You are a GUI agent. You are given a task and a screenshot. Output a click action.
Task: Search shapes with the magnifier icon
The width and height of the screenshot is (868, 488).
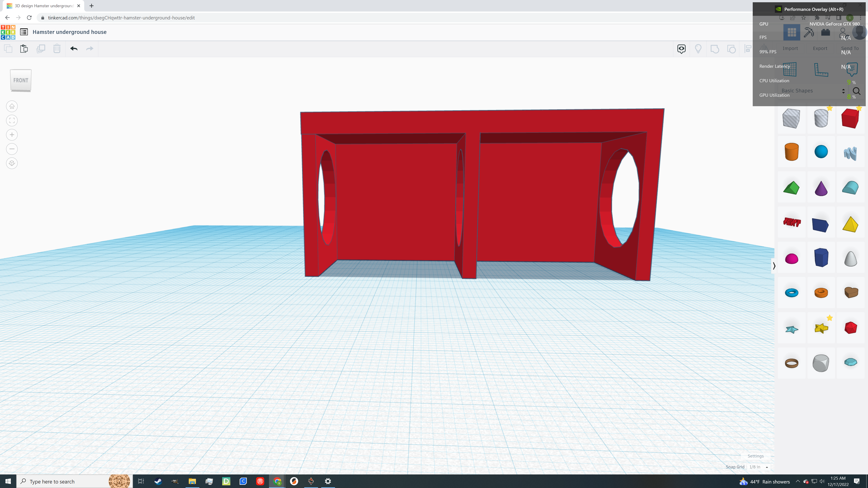856,91
